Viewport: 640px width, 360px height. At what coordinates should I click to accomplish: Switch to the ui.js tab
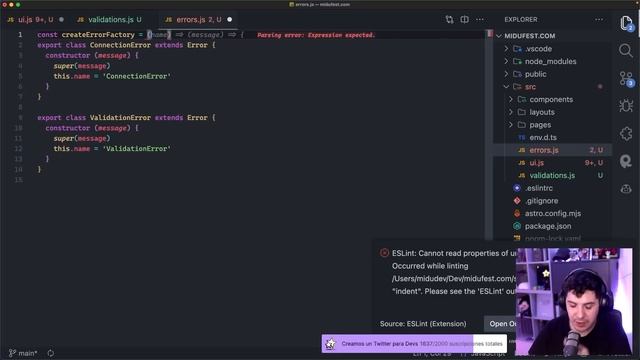click(x=36, y=20)
